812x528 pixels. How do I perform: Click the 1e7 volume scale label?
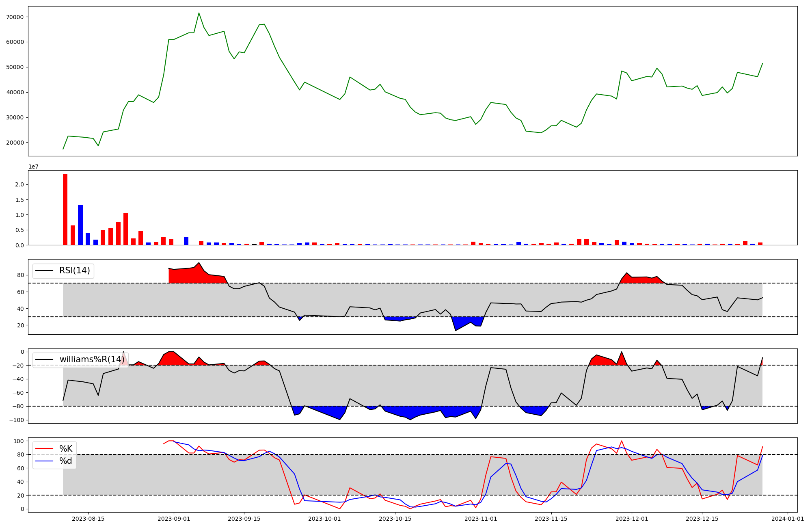[x=33, y=167]
